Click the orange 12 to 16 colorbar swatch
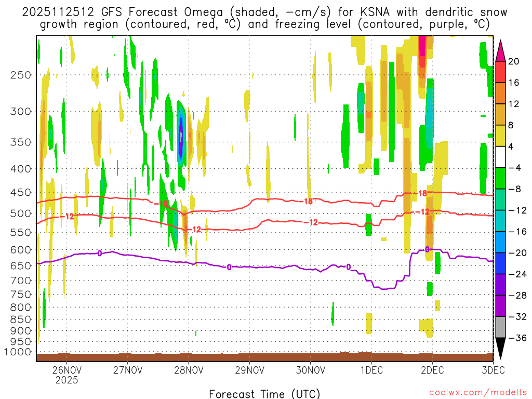The image size is (532, 399). click(x=500, y=94)
